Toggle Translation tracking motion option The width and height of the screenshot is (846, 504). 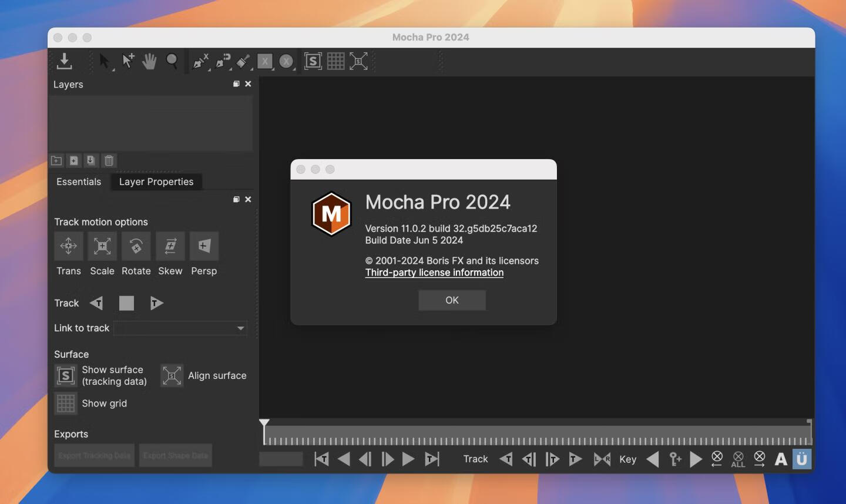click(x=69, y=246)
